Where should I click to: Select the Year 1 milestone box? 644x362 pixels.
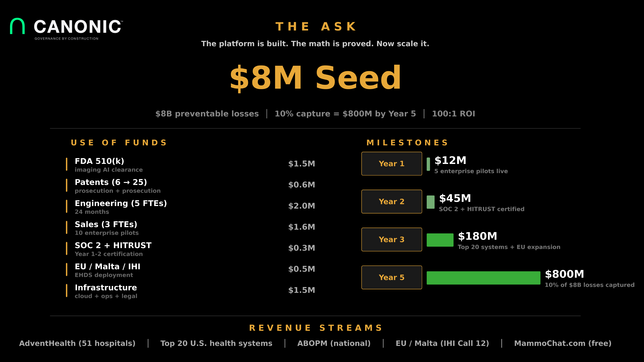pos(392,164)
